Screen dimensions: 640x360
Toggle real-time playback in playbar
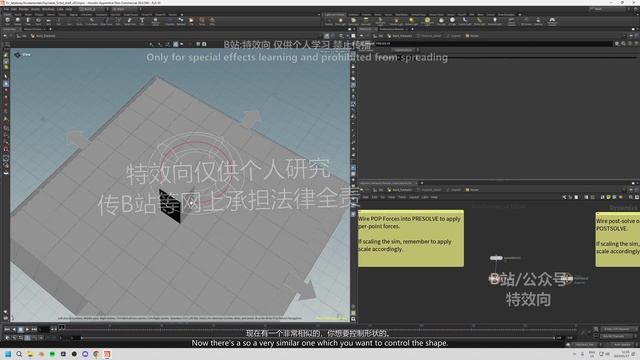click(7, 338)
